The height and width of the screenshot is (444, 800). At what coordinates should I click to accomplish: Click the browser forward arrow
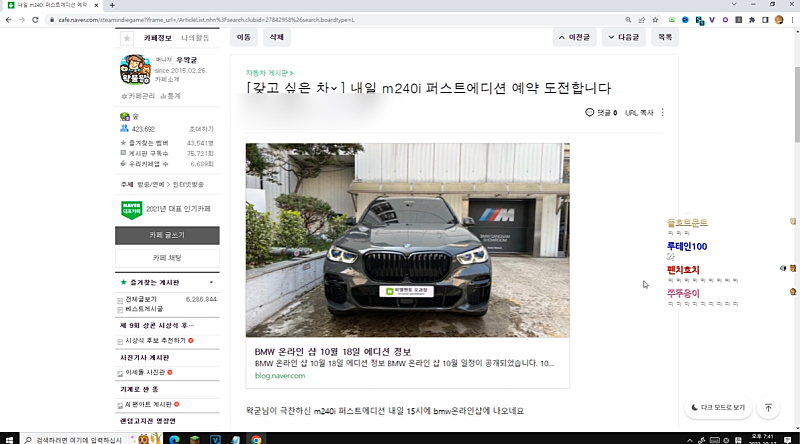[22, 20]
